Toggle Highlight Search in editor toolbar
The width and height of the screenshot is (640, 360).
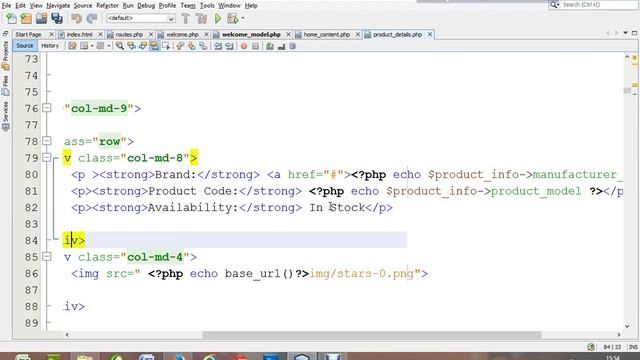pyautogui.click(x=154, y=46)
